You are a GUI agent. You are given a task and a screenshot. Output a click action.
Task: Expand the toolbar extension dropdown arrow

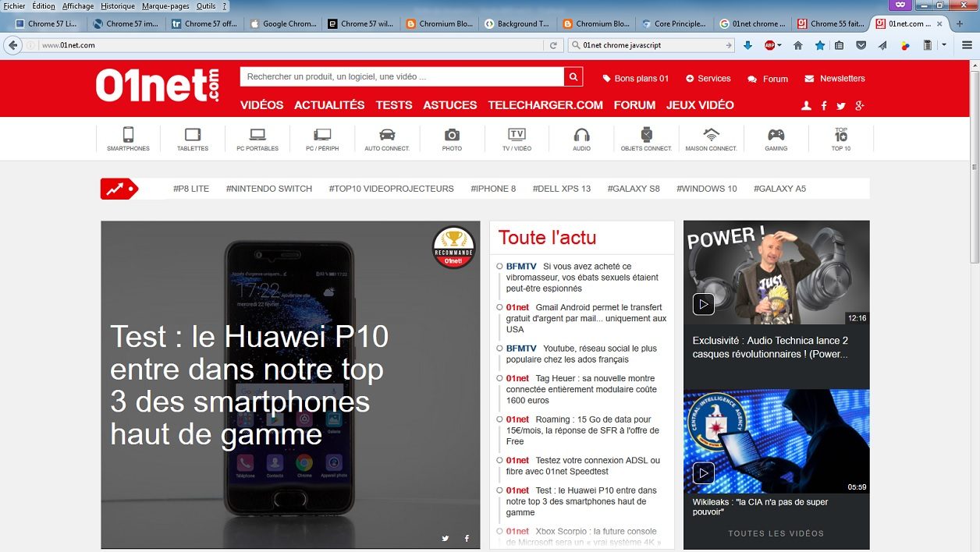(944, 45)
